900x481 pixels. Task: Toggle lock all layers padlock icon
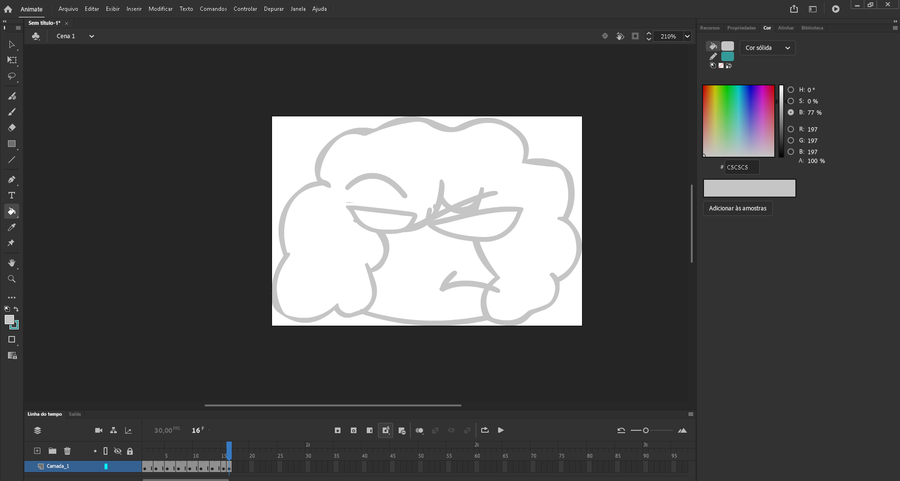130,451
